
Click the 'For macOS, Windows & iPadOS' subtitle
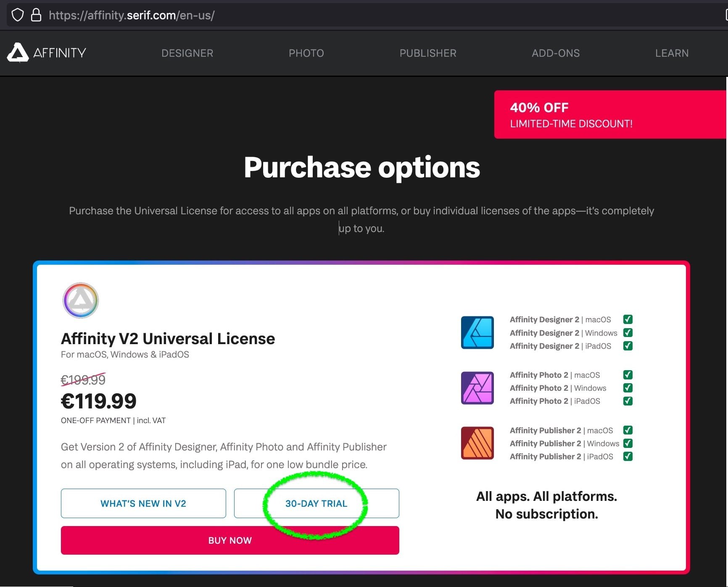point(125,355)
